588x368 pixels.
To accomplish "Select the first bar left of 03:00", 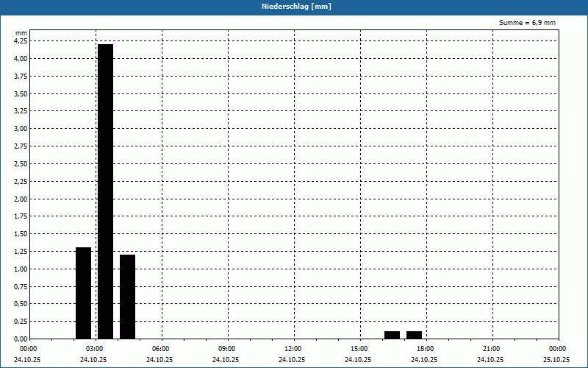I will click(x=83, y=293).
